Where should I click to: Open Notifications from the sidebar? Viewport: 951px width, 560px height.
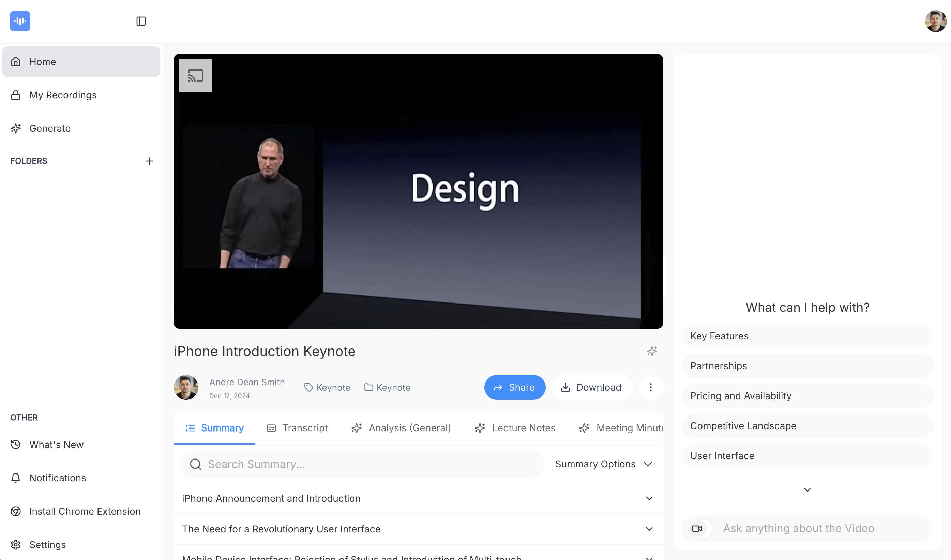[x=57, y=478]
